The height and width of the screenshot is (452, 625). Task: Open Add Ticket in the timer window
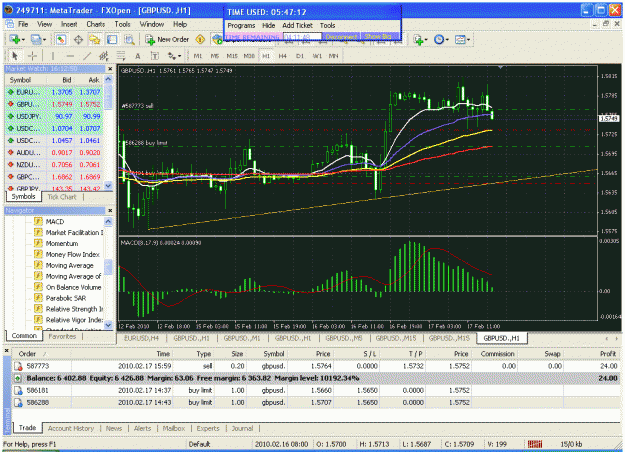(x=297, y=25)
